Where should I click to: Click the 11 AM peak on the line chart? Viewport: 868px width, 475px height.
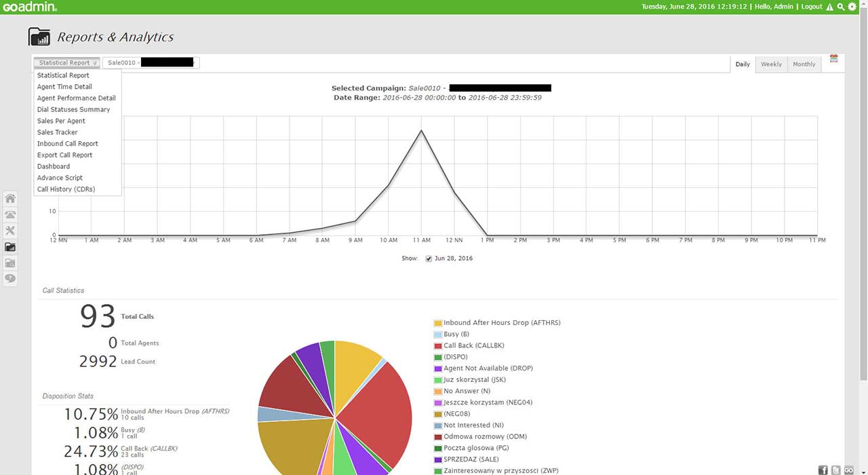422,130
